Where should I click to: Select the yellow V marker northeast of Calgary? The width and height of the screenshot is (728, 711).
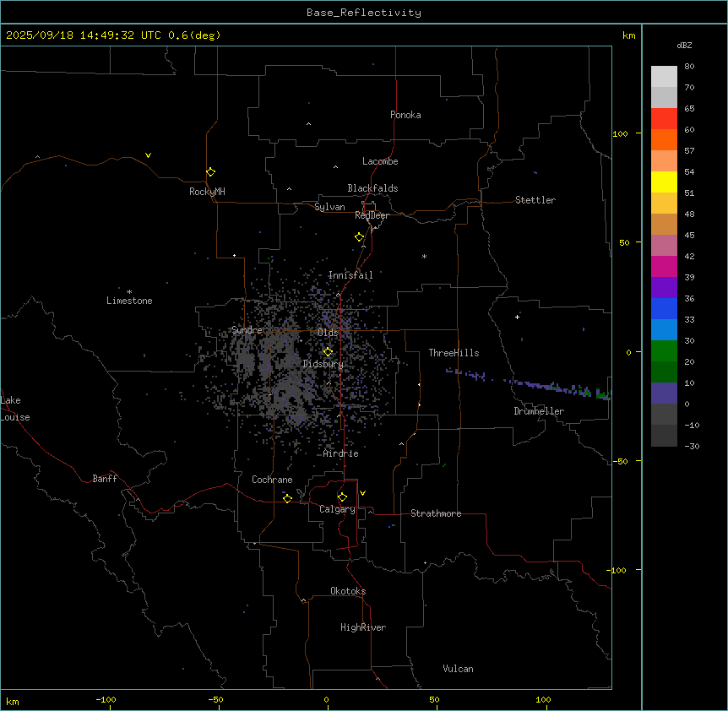(362, 492)
